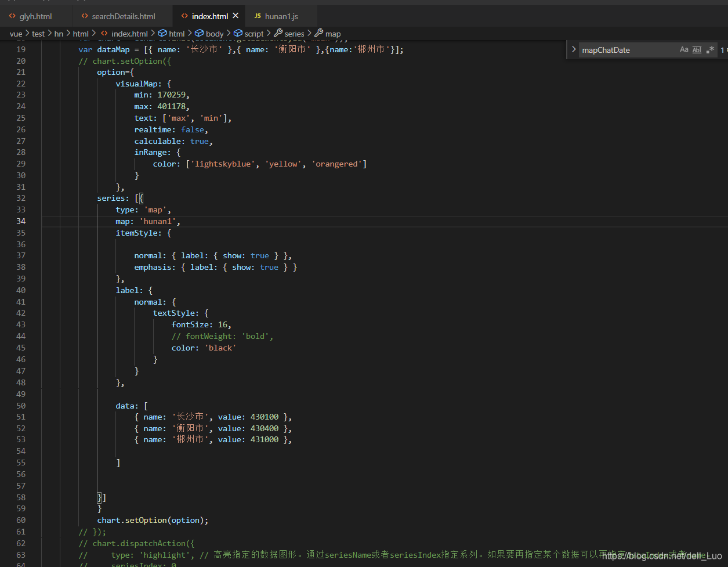The image size is (728, 567).
Task: Click fontSize value 16
Action: [223, 324]
